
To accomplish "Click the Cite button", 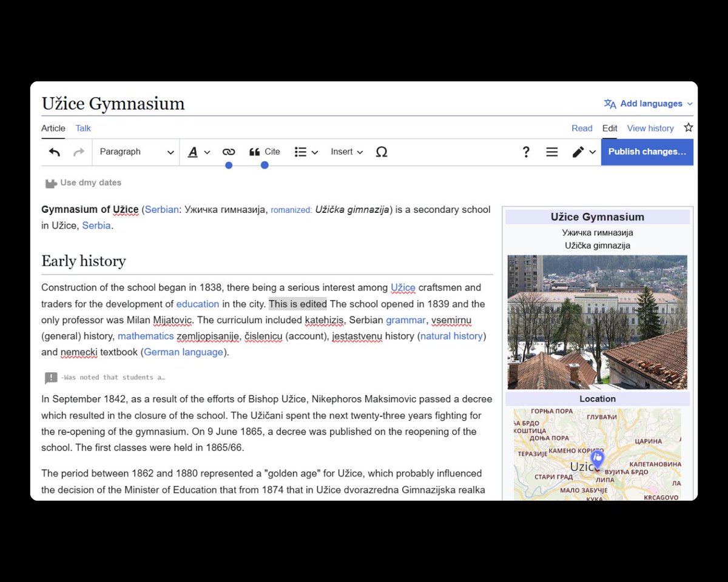I will click(265, 152).
